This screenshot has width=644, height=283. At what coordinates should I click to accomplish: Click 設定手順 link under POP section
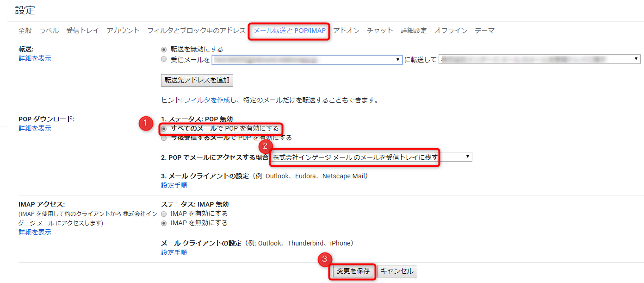[x=174, y=185]
